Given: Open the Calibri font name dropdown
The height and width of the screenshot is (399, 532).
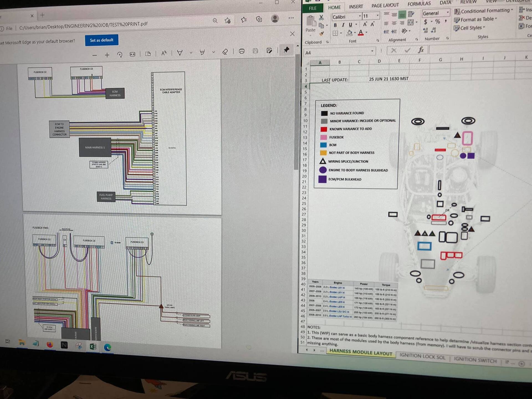Looking at the screenshot, I should [x=360, y=16].
